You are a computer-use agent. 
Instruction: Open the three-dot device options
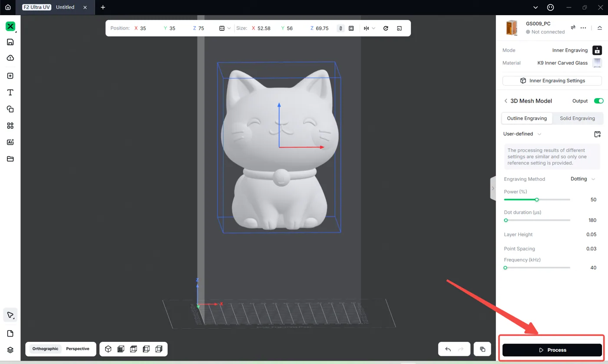(x=583, y=27)
